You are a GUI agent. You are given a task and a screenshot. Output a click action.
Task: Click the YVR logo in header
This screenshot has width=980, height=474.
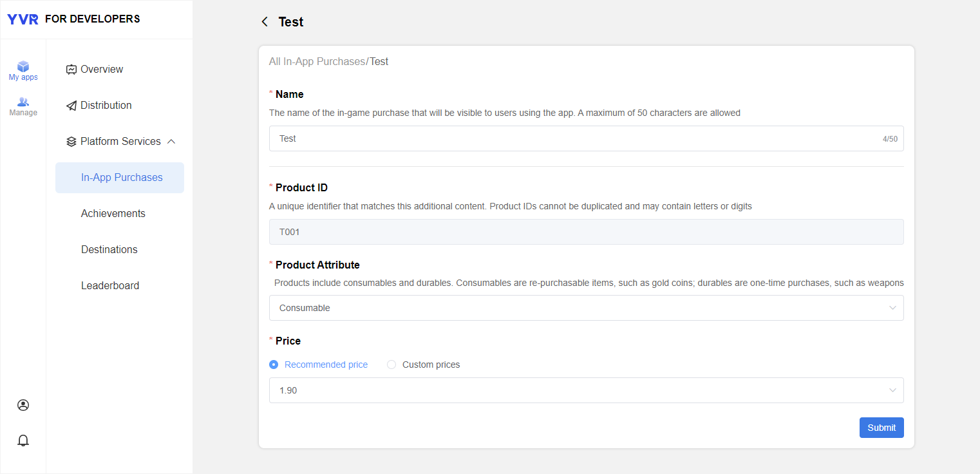click(23, 19)
